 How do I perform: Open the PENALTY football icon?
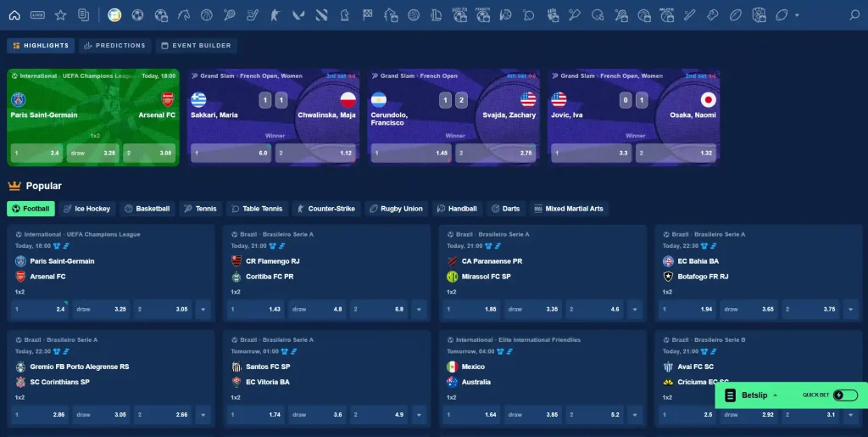(x=482, y=15)
